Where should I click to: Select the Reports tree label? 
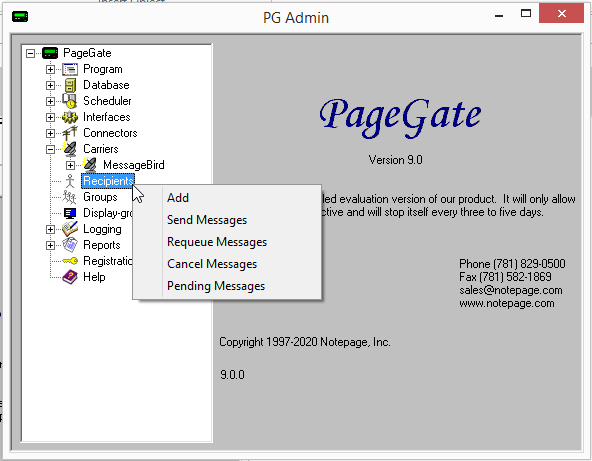click(x=102, y=245)
